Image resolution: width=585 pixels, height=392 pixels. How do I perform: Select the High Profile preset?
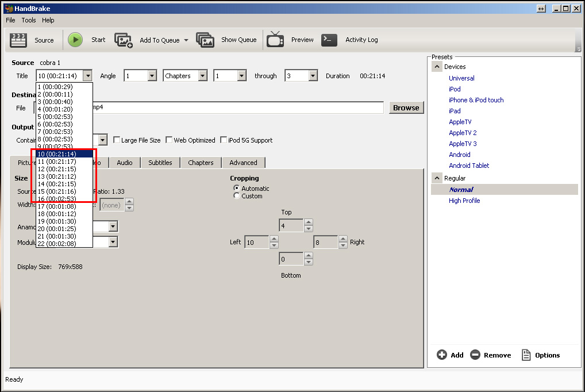point(464,201)
